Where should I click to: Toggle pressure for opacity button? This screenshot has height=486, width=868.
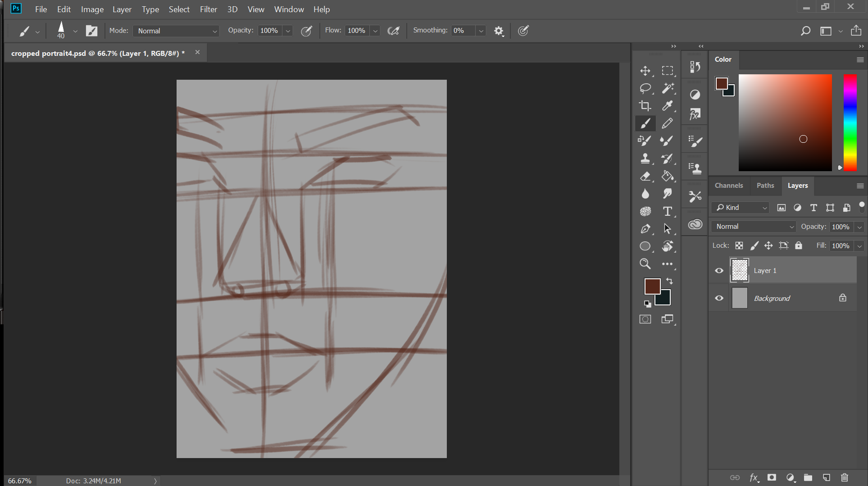click(x=306, y=31)
